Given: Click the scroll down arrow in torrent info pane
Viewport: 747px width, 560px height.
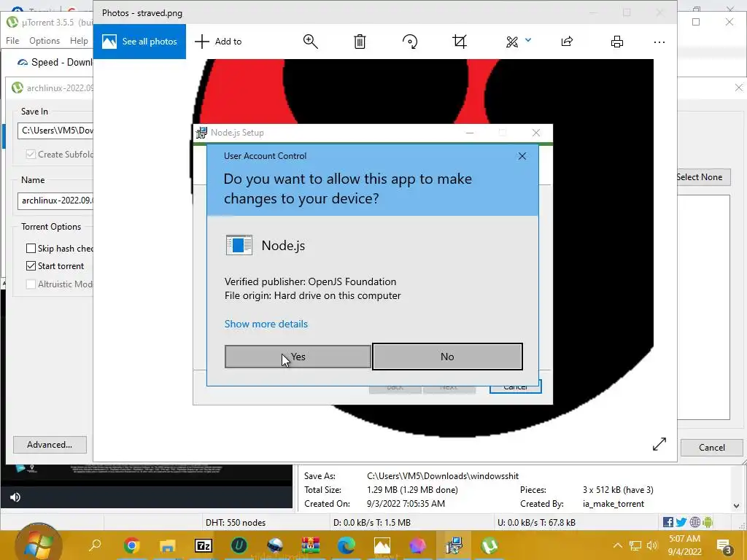Looking at the screenshot, I should pos(737,506).
